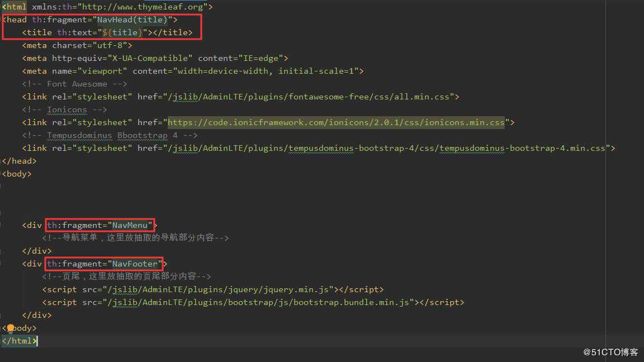
Task: Click the meta charset="utf-8" line
Action: (x=77, y=46)
